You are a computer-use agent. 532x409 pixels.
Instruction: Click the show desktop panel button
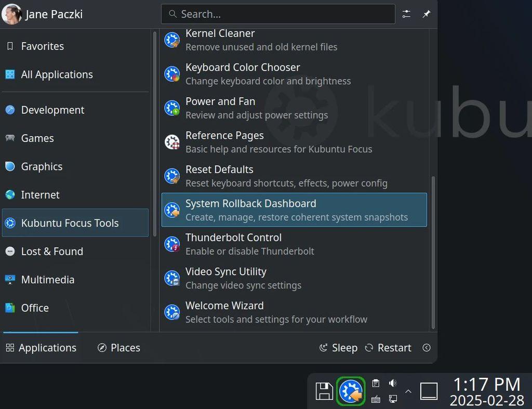(429, 391)
